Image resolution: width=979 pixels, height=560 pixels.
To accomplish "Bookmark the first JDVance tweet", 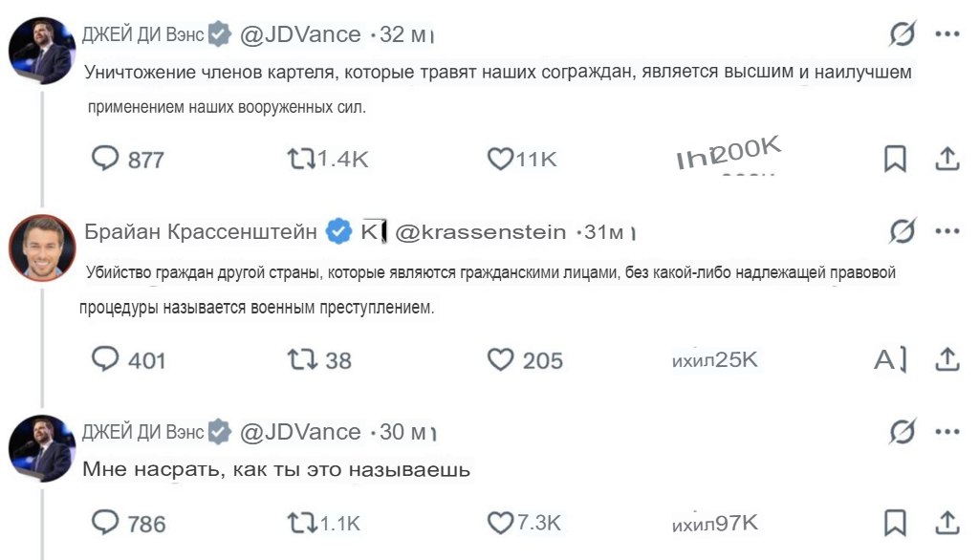I will 895,159.
